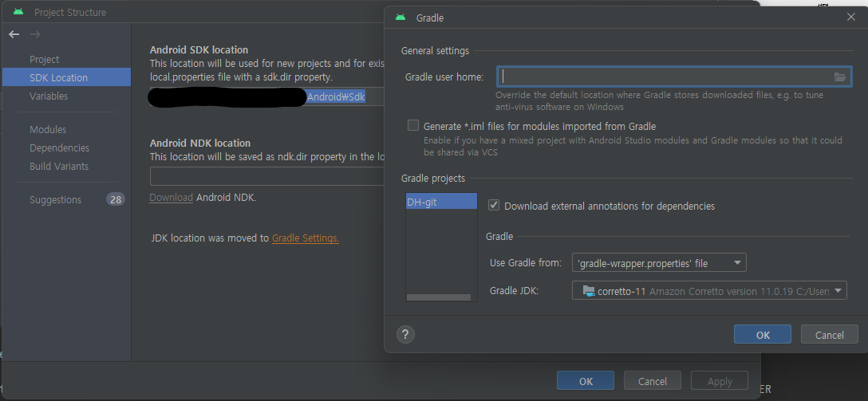
Task: Uncheck Download external annotations for dependencies
Action: coord(494,205)
